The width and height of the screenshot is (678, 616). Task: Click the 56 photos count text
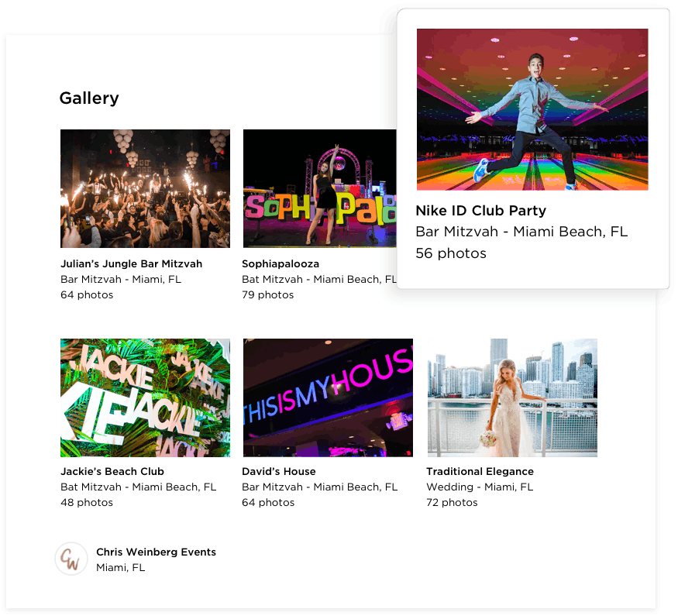pyautogui.click(x=451, y=253)
